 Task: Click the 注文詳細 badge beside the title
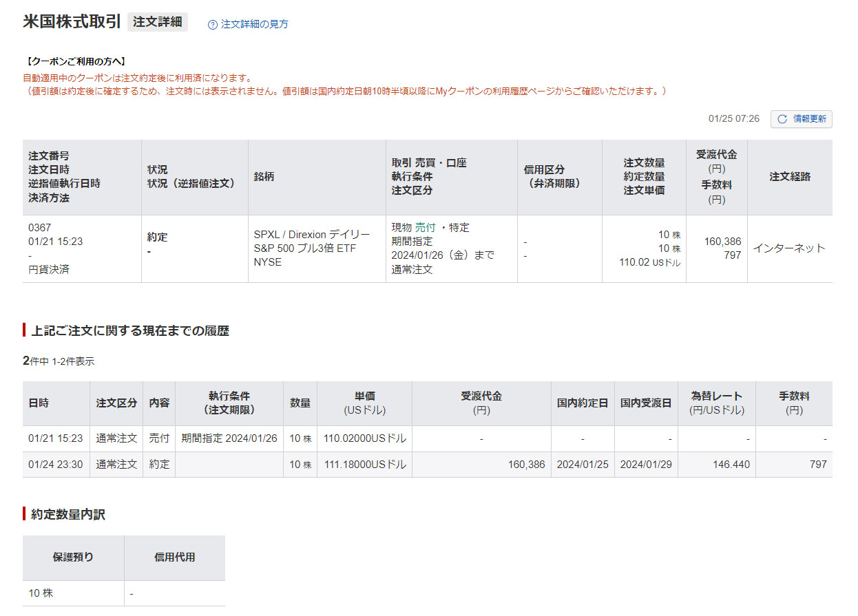(158, 21)
